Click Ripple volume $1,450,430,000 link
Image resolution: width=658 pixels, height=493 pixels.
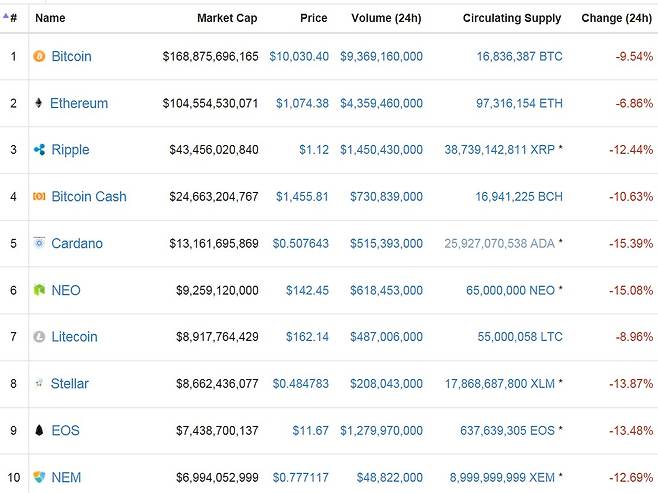coord(381,150)
